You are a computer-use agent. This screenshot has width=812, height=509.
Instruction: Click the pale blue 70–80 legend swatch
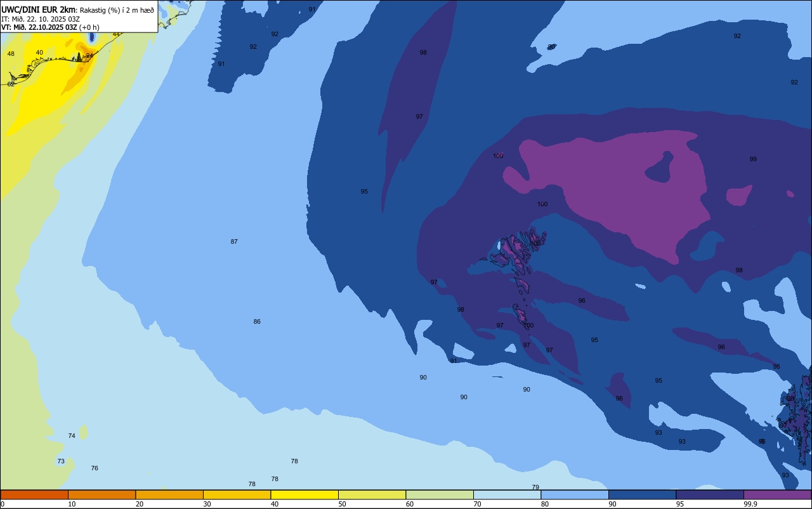(507, 494)
